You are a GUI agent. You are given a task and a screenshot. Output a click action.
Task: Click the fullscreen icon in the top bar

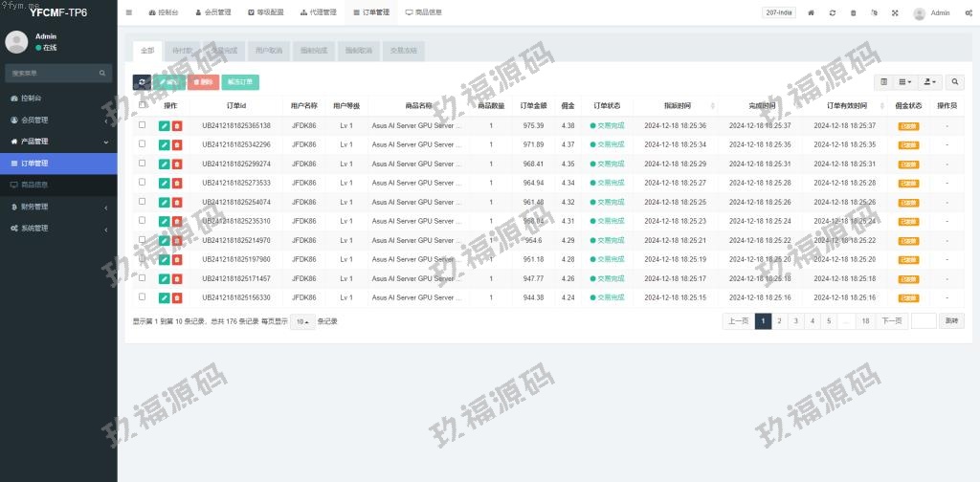click(895, 13)
